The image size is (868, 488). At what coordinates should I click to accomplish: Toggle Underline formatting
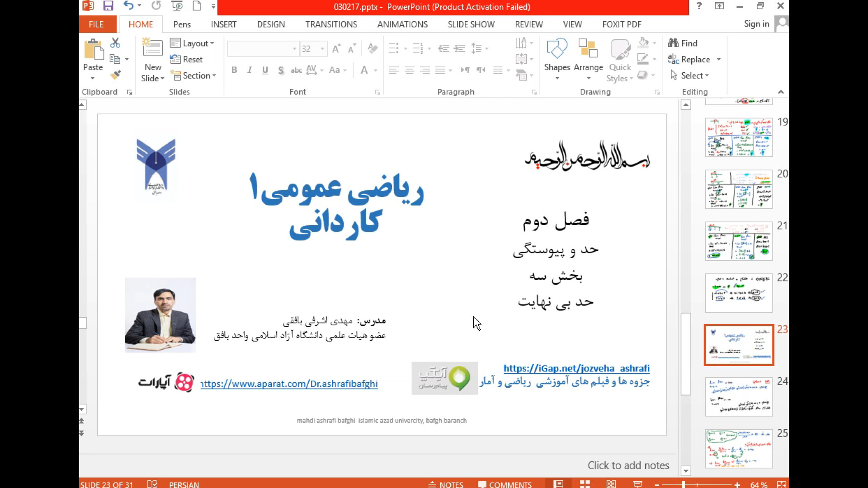coord(265,70)
